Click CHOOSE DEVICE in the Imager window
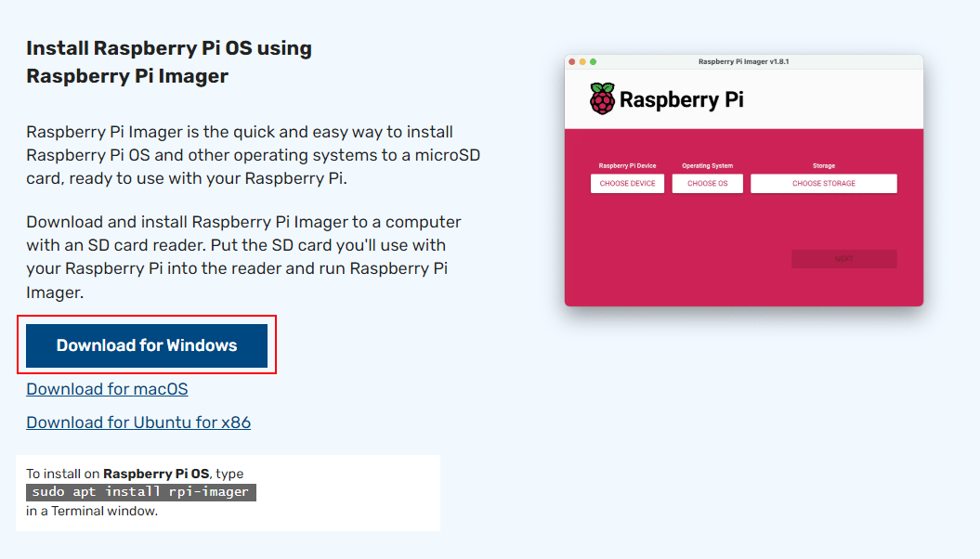This screenshot has height=559, width=980. point(628,184)
